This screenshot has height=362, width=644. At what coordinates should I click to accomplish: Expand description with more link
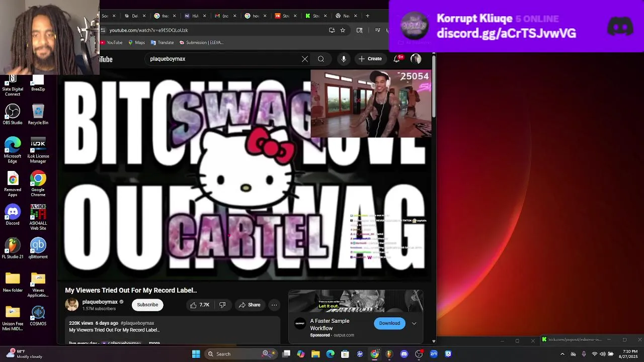tap(154, 343)
